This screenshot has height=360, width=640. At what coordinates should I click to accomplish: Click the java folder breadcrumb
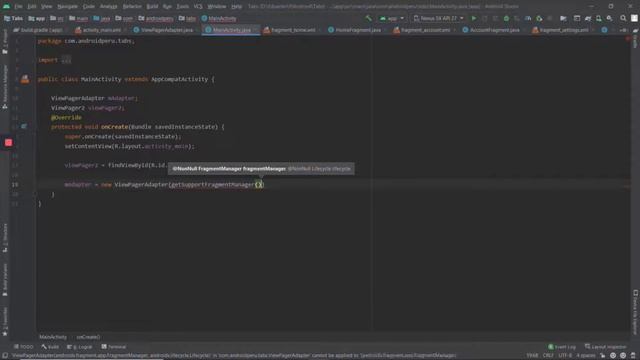(x=102, y=18)
